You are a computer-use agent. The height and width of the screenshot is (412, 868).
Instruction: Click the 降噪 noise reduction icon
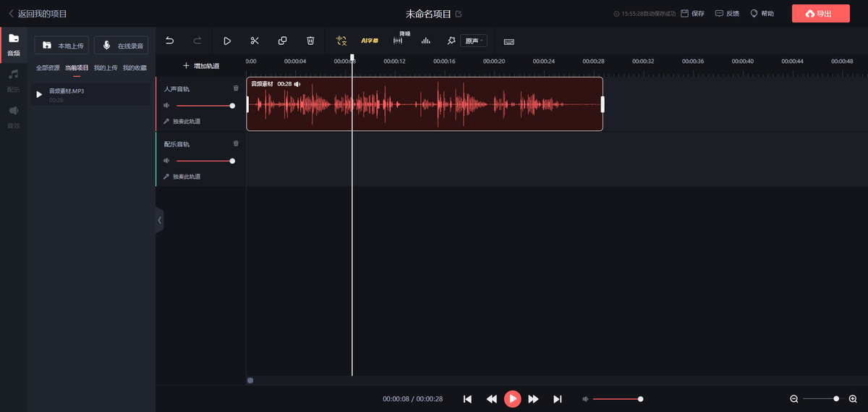tap(398, 41)
